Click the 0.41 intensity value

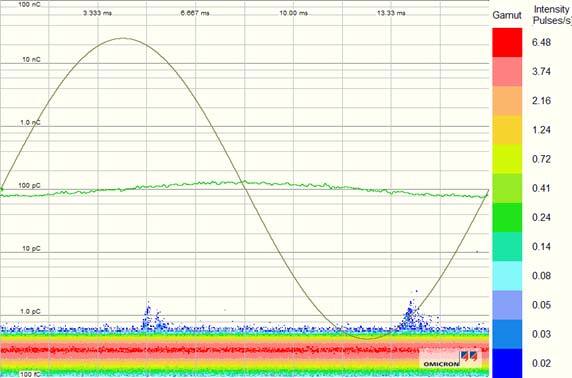coord(541,188)
